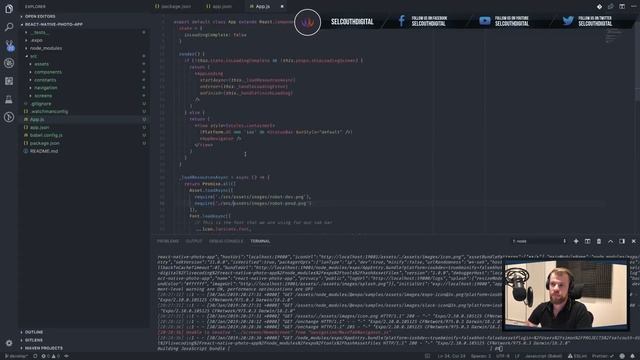This screenshot has width=640, height=360.
Task: Expand the OPEN EDITORS section
Action: [x=40, y=16]
